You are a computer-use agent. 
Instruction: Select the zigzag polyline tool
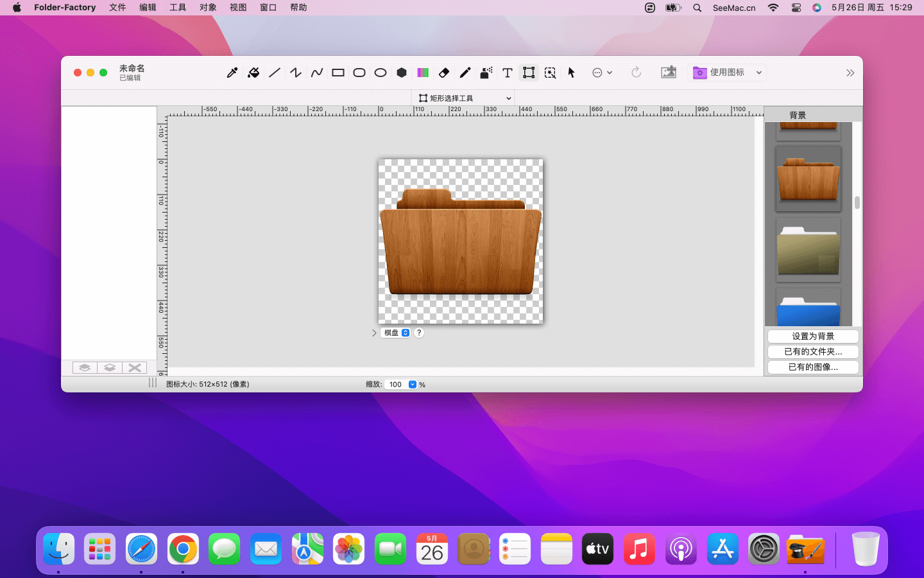(x=296, y=73)
